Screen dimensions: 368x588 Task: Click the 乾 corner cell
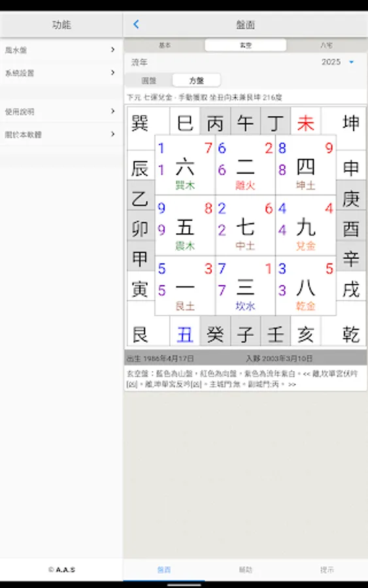(x=351, y=334)
